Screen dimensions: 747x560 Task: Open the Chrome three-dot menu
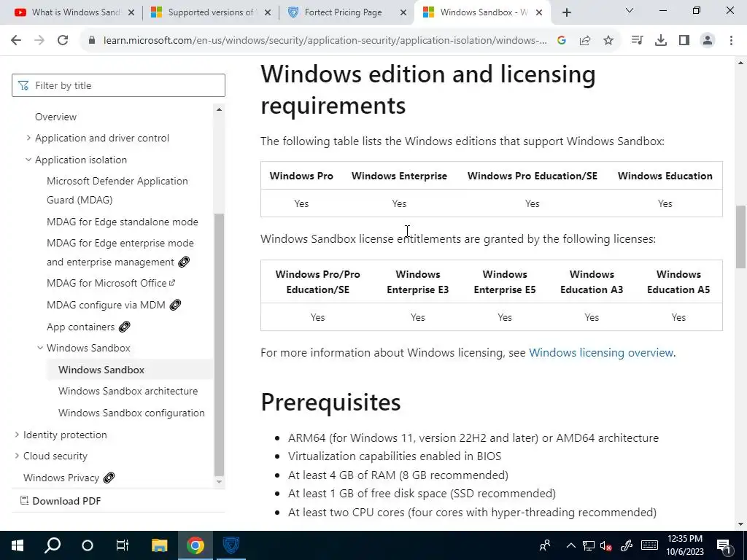pos(731,41)
